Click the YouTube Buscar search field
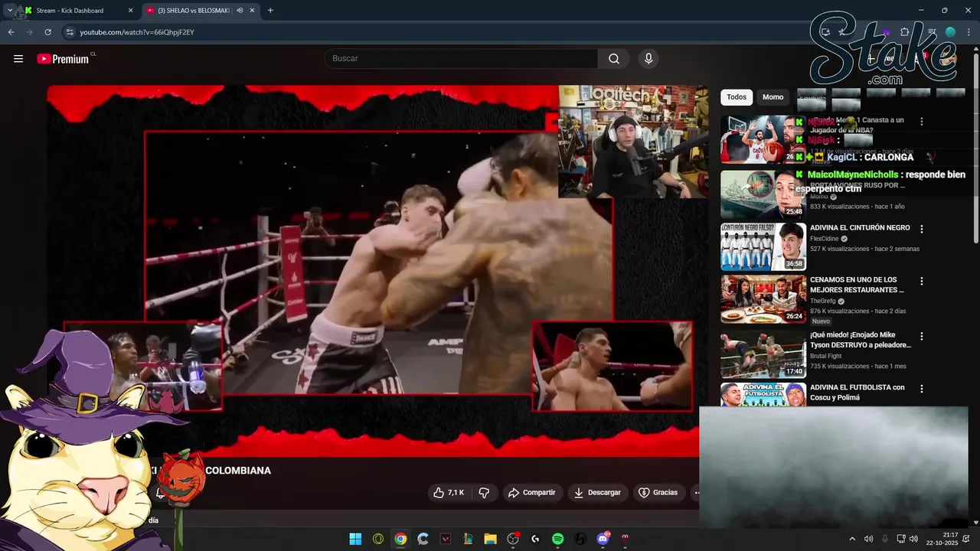This screenshot has height=551, width=980. (461, 59)
